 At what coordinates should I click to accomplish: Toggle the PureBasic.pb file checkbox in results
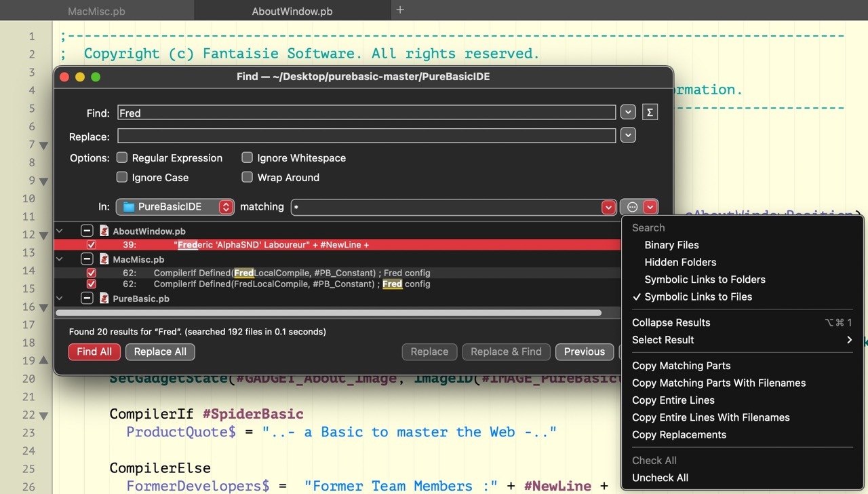coord(87,299)
